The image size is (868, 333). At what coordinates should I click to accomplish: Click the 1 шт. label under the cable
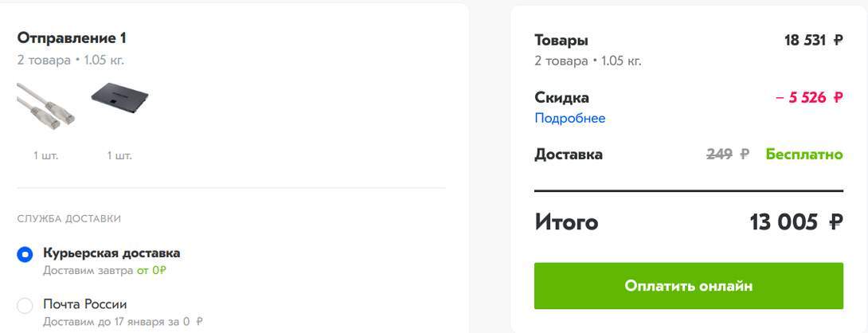45,155
